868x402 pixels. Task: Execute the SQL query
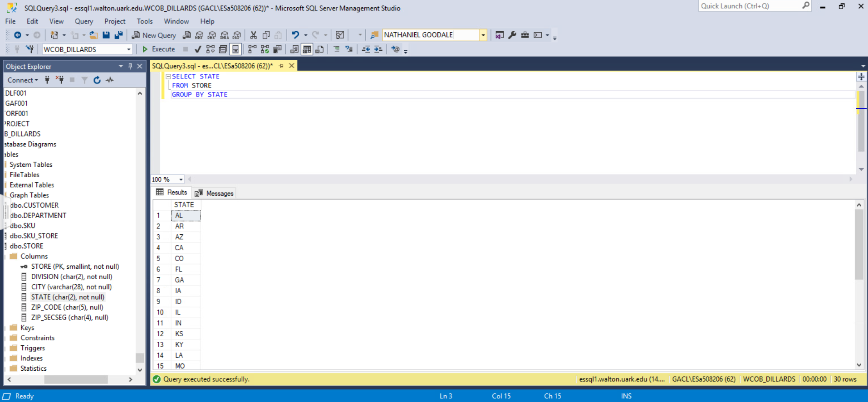pyautogui.click(x=158, y=49)
